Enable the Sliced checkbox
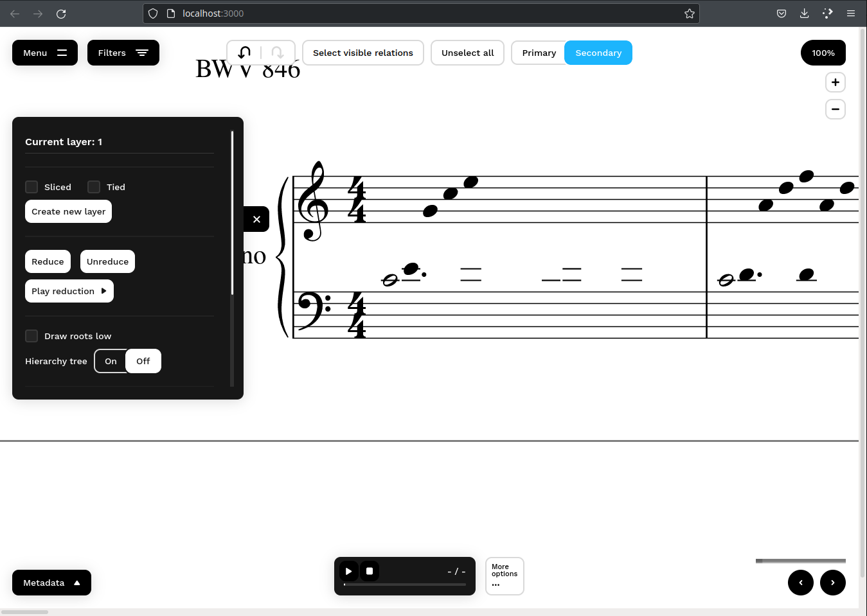Image resolution: width=867 pixels, height=616 pixels. (31, 187)
